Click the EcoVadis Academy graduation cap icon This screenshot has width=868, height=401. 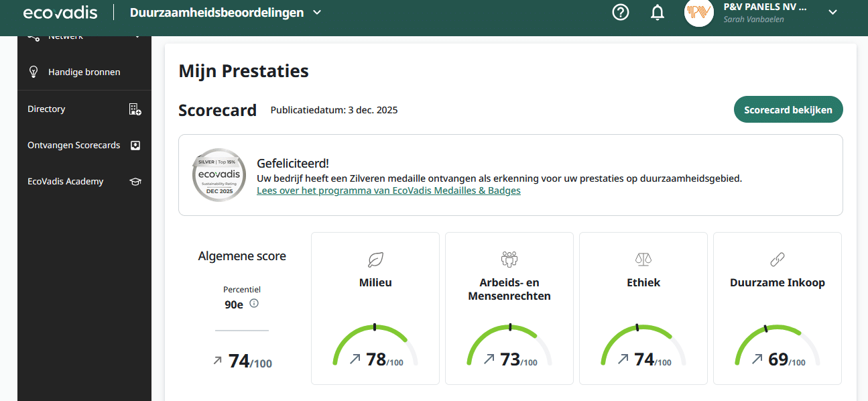(135, 182)
